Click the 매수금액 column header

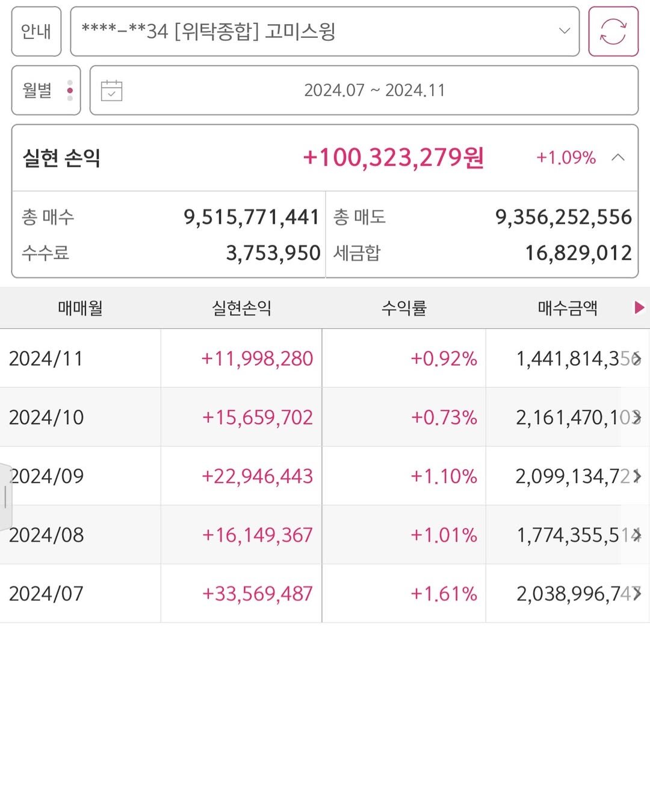click(x=567, y=308)
